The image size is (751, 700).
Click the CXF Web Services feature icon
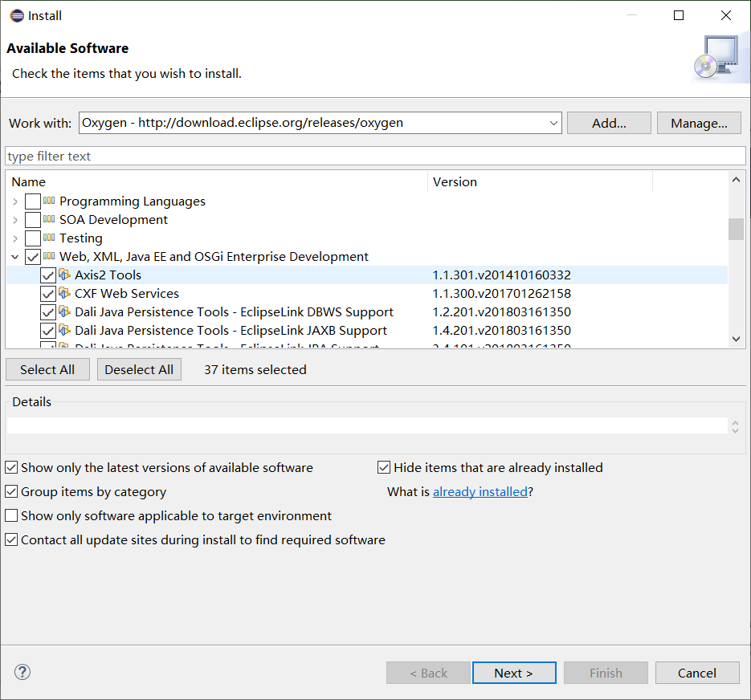point(65,293)
